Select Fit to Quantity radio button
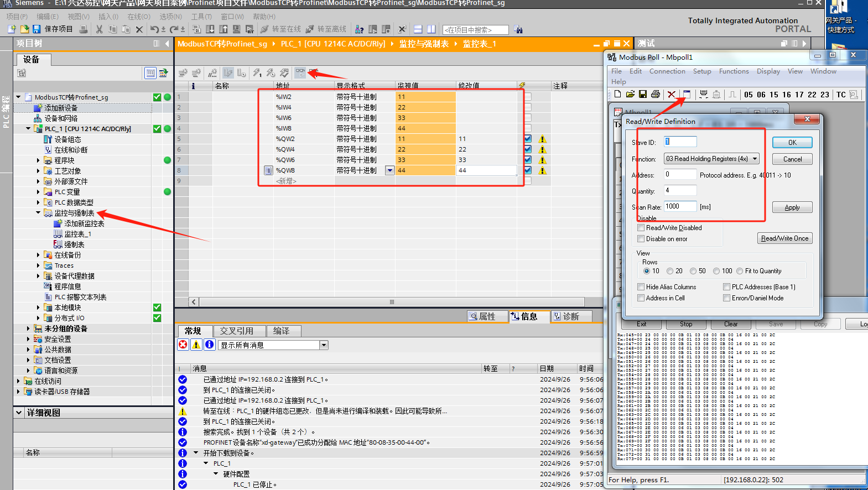This screenshot has height=490, width=868. (x=740, y=271)
